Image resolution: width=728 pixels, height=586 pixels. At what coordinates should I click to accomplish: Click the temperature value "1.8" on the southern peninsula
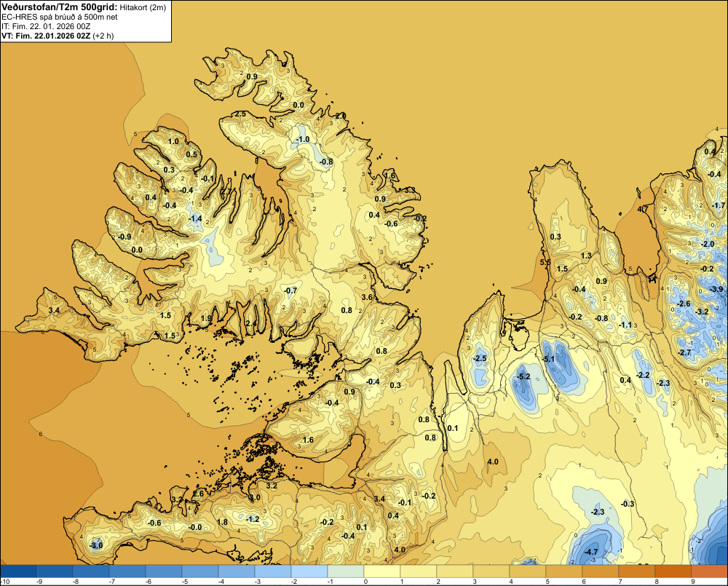click(x=222, y=522)
